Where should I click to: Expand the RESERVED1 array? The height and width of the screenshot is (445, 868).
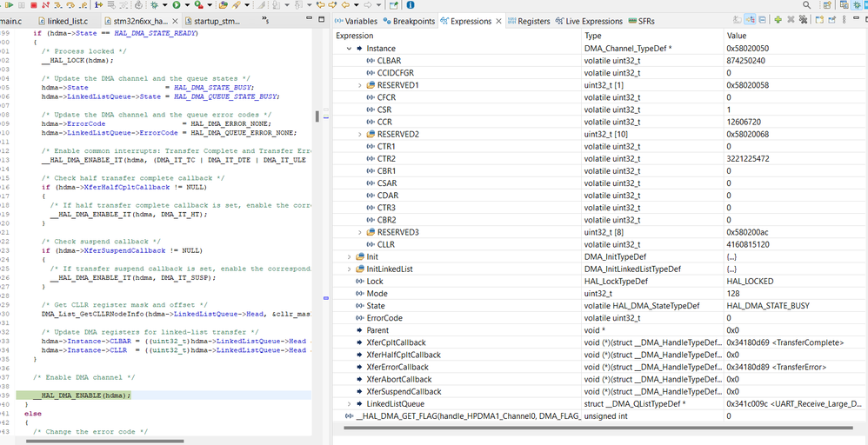[360, 85]
